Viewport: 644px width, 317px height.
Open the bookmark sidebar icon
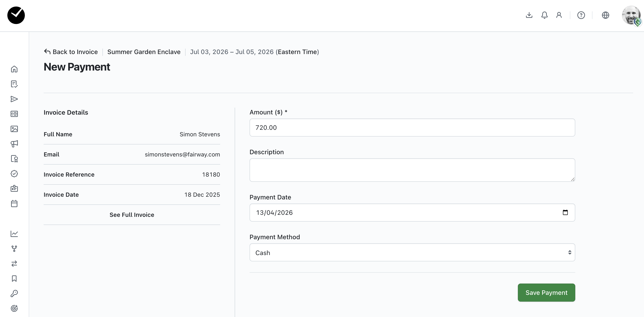(14, 279)
